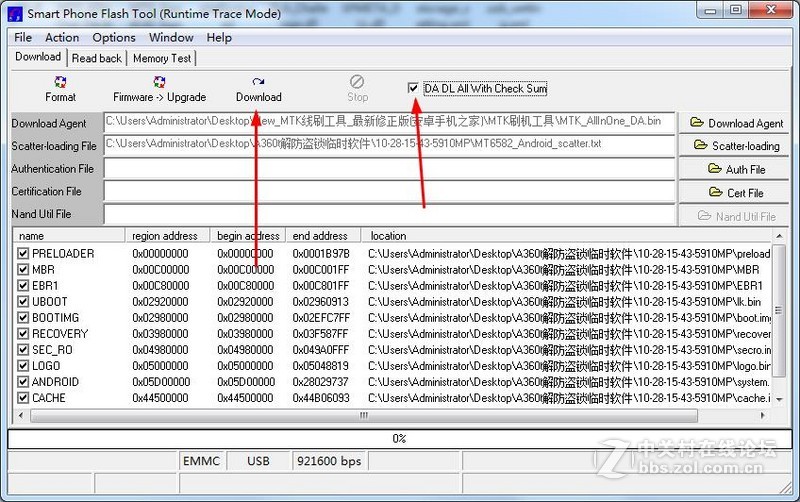The height and width of the screenshot is (502, 800).
Task: Uncheck the SEC_RO partition checkbox
Action: pos(23,350)
